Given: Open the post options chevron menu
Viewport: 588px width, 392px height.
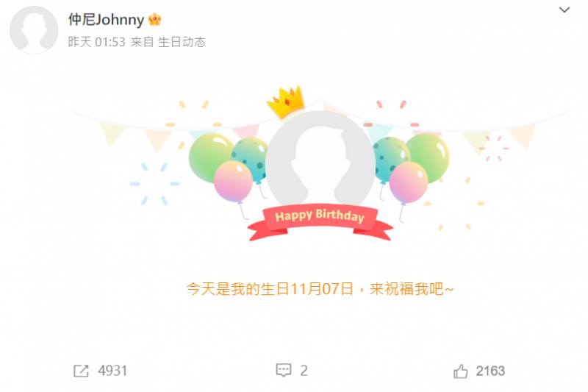Looking at the screenshot, I should pyautogui.click(x=564, y=10).
